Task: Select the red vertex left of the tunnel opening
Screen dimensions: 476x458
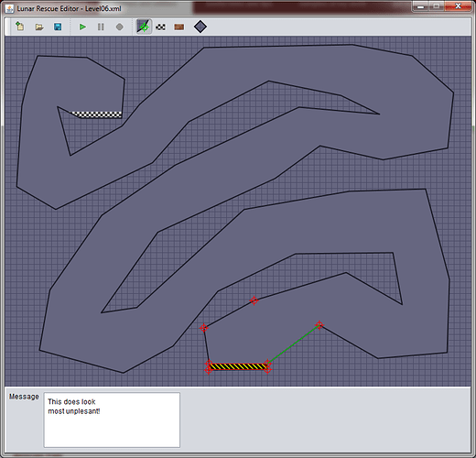Action: [204, 328]
